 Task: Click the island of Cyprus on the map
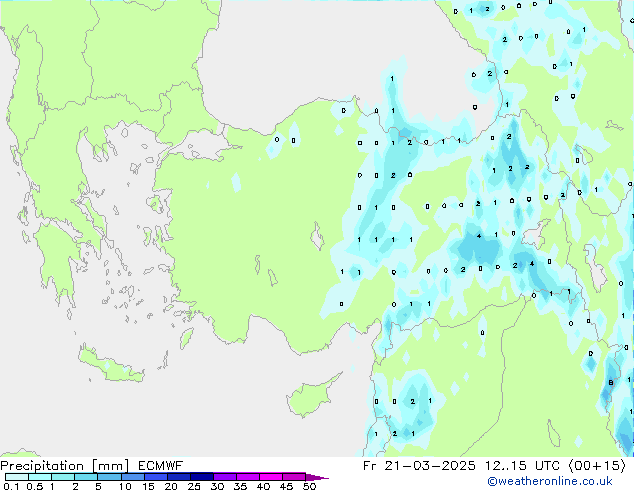click(308, 397)
